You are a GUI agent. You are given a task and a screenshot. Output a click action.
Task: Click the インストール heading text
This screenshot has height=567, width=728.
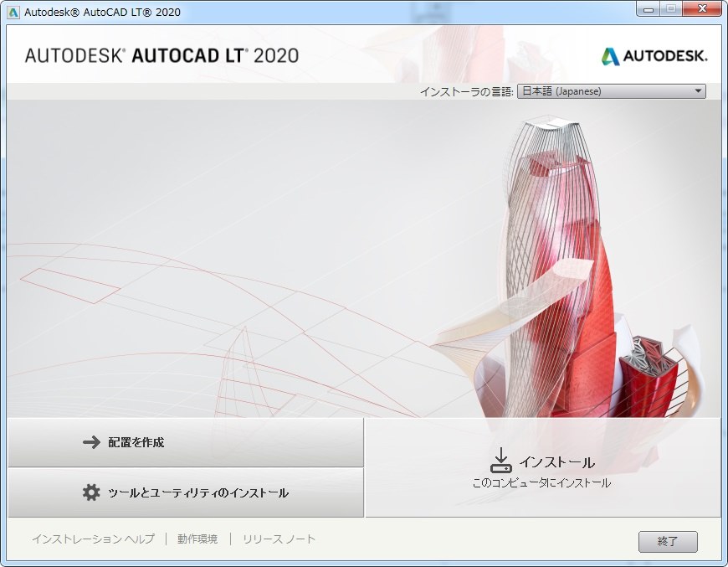(556, 462)
